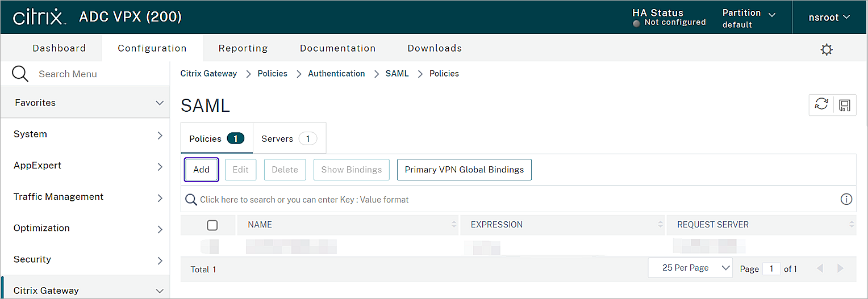This screenshot has width=868, height=299.
Task: Click the Citrix logo
Action: tap(39, 17)
